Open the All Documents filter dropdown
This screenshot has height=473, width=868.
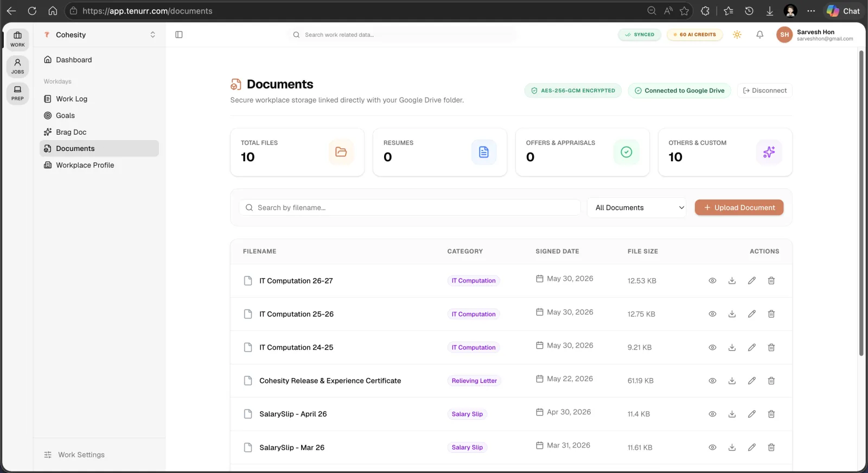(637, 207)
